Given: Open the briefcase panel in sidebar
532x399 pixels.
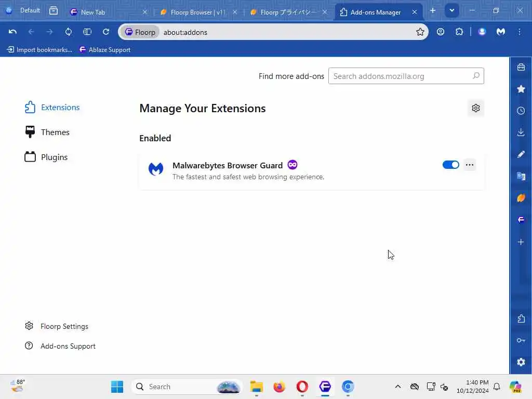Looking at the screenshot, I should (x=521, y=67).
